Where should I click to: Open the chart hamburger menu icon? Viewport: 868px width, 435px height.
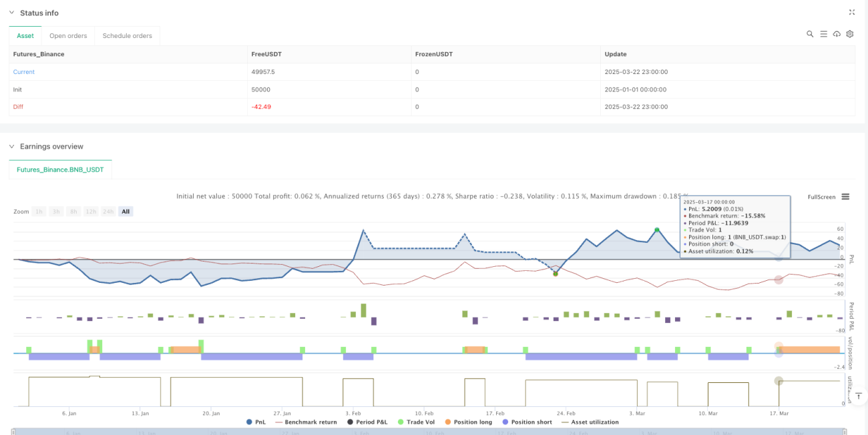click(845, 197)
